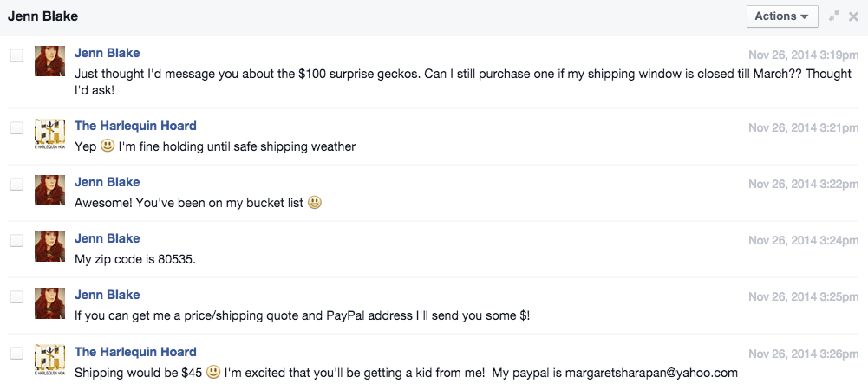Select checkbox beside bucket list message

(x=17, y=185)
